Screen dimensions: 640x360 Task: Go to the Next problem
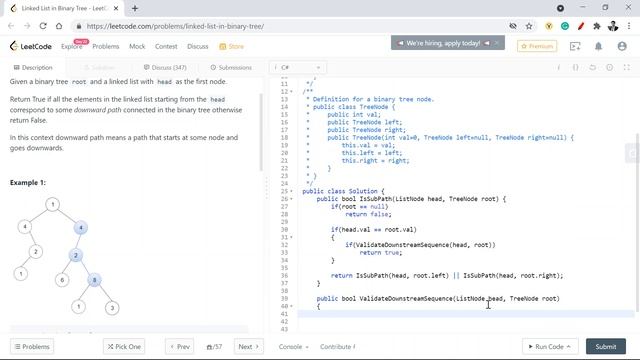(x=249, y=347)
